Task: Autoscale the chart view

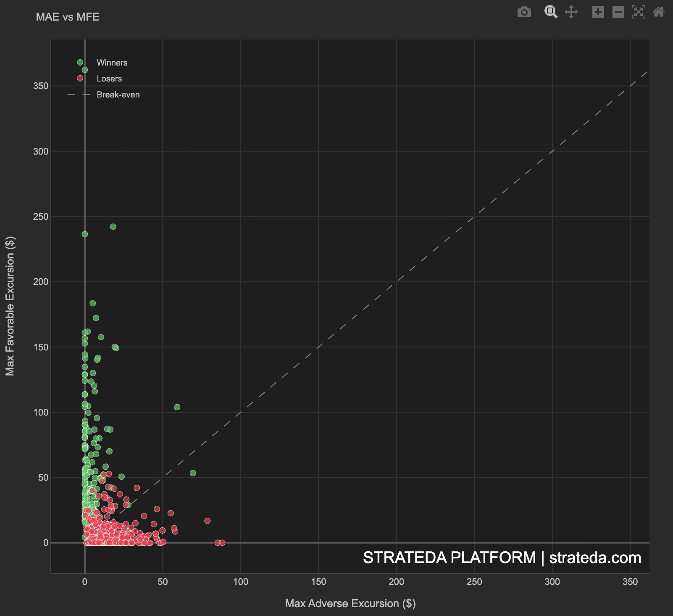Action: [x=638, y=13]
